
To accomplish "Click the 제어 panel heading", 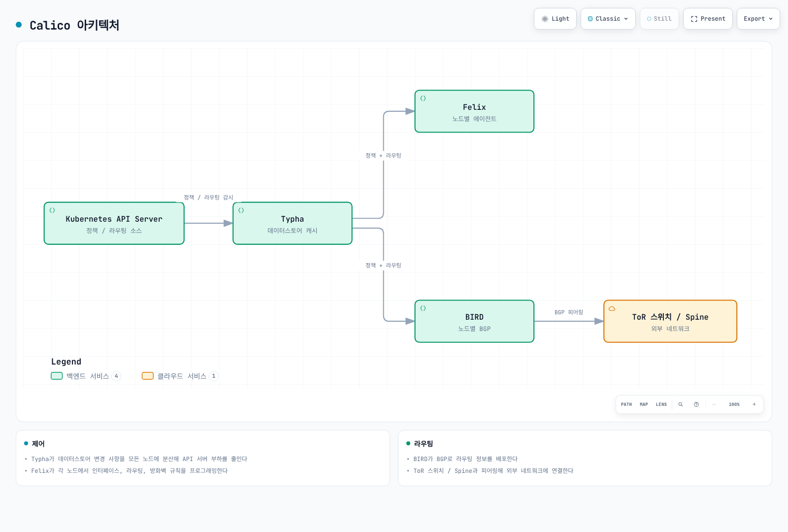I will point(38,443).
